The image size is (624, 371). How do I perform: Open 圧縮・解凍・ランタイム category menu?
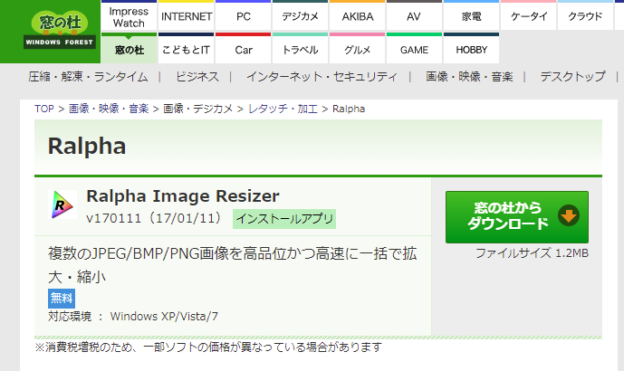[x=88, y=76]
